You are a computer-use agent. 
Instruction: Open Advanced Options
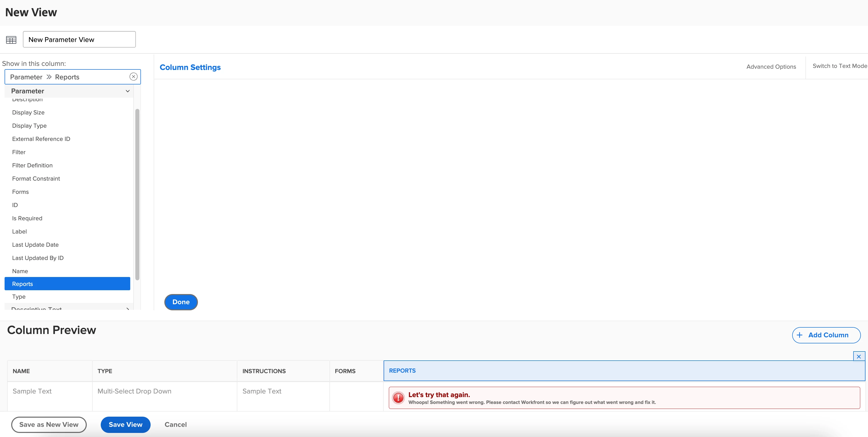coord(771,67)
